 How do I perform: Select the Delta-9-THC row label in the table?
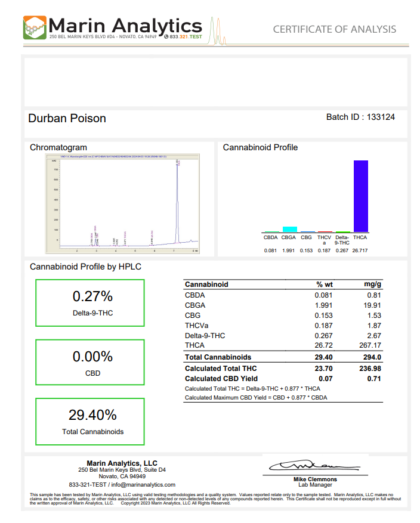pyautogui.click(x=205, y=336)
